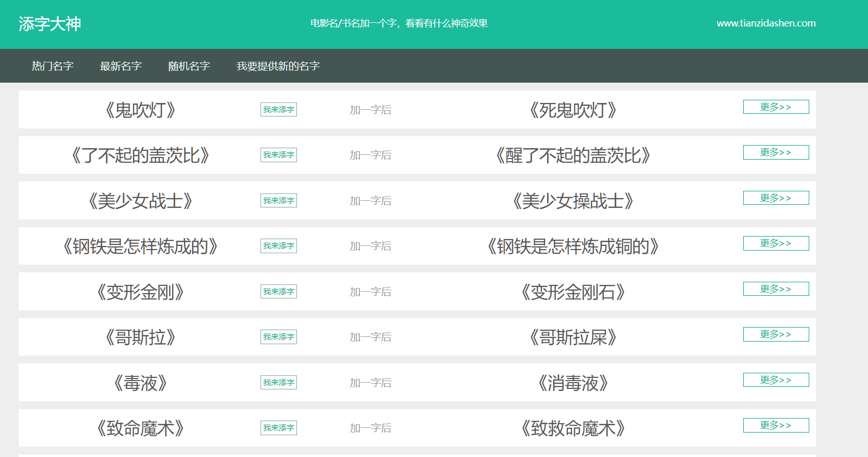Click 加一字后 label in the 《变形金刚》 row
Viewport: 868px width, 457px height.
coord(370,292)
